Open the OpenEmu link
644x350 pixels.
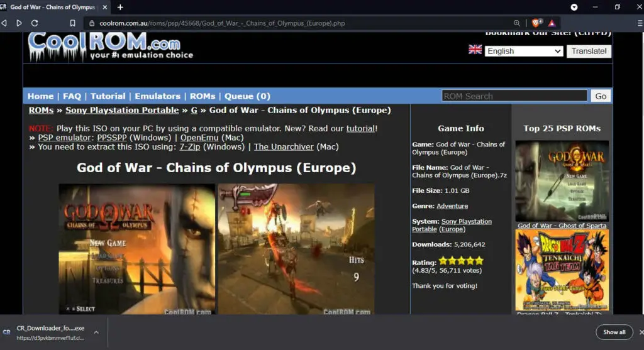[x=199, y=138]
